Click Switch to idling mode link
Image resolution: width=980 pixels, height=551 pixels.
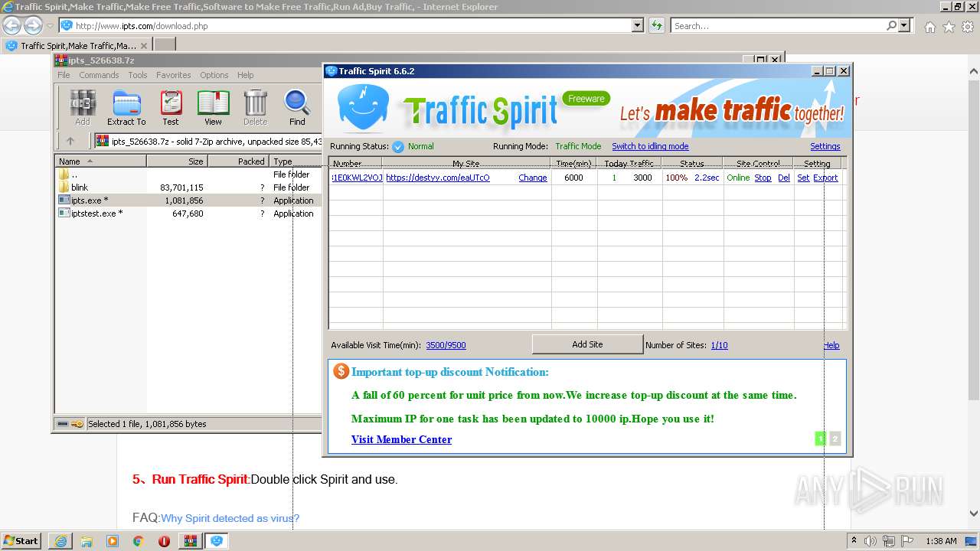pyautogui.click(x=650, y=146)
